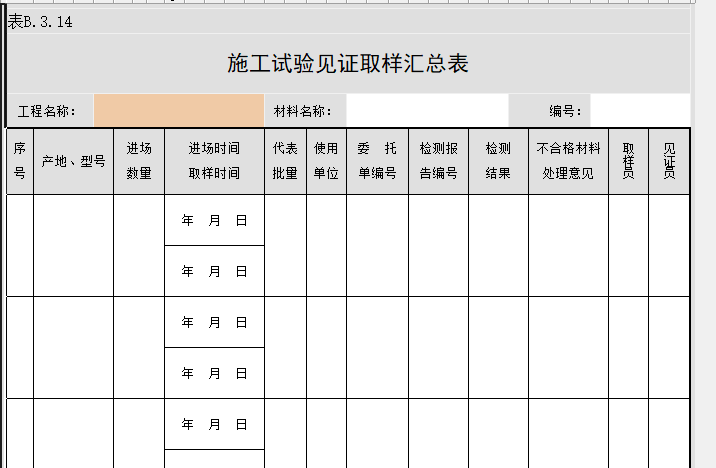Select the title 施工试验见证取样汇总表
Screen dimensions: 716x468
pyautogui.click(x=348, y=64)
